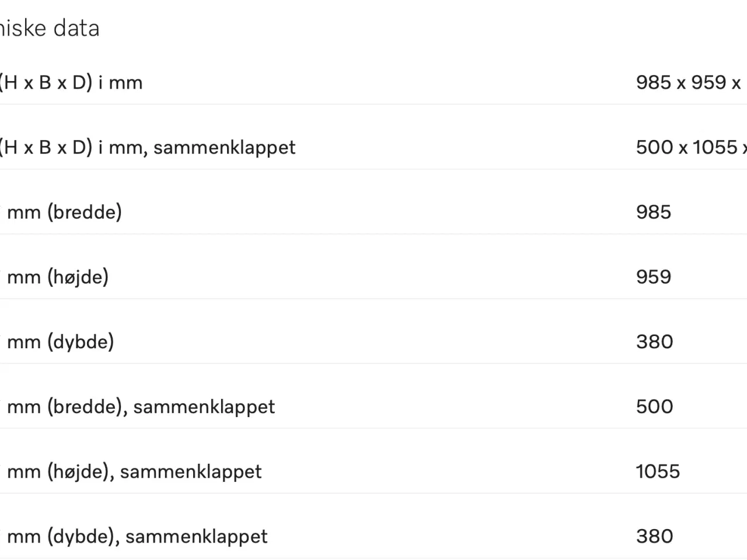This screenshot has height=560, width=747.
Task: Click the word 'sammenklappet' in the second row
Action: coord(225,148)
